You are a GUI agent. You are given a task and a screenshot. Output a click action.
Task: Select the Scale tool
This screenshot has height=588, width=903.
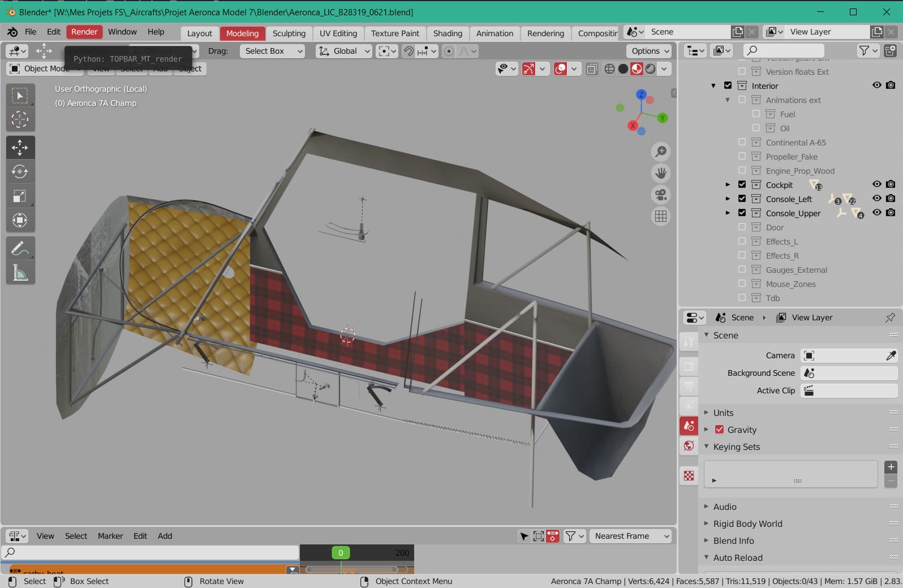point(20,196)
